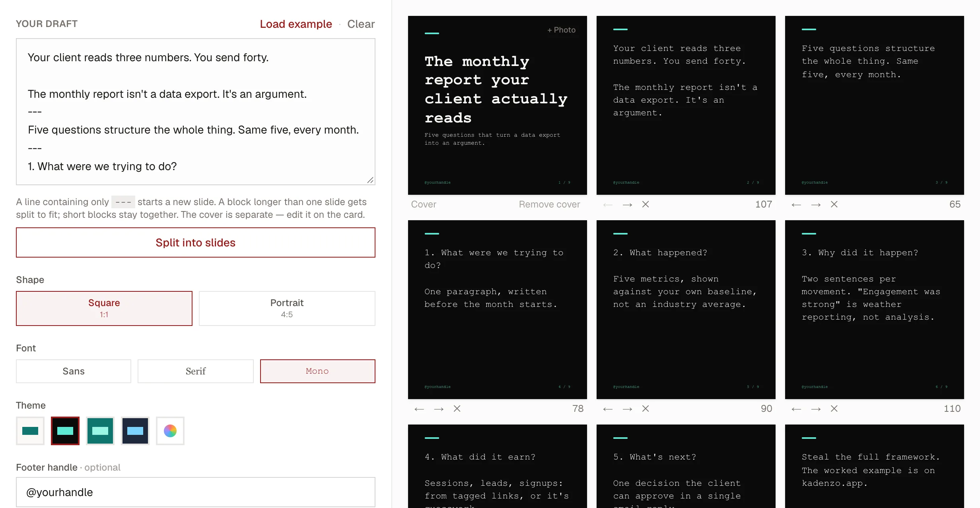Click the character count 107
This screenshot has height=508, width=980.
(x=764, y=204)
